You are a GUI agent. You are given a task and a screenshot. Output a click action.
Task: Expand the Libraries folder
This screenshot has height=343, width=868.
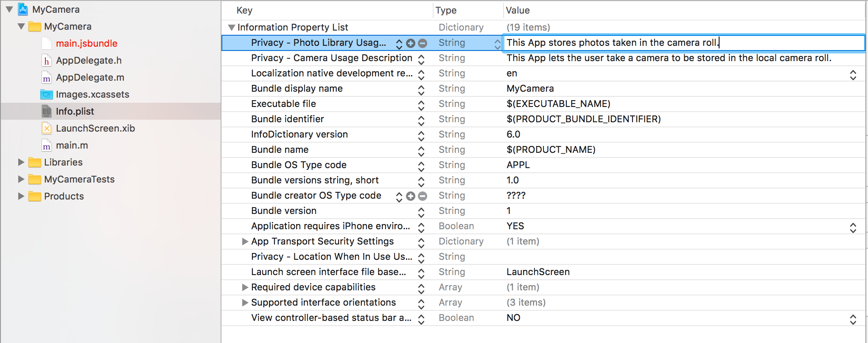[x=21, y=162]
